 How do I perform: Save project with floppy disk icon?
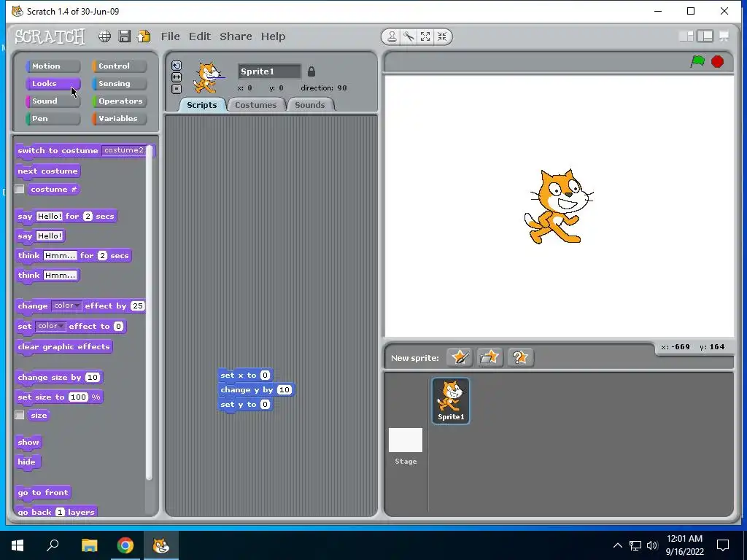tap(124, 36)
